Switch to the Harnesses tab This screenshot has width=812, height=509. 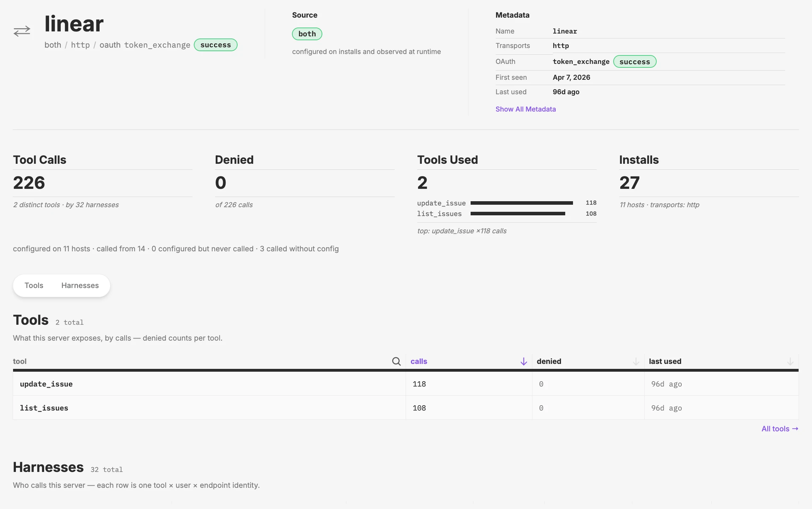tap(80, 285)
